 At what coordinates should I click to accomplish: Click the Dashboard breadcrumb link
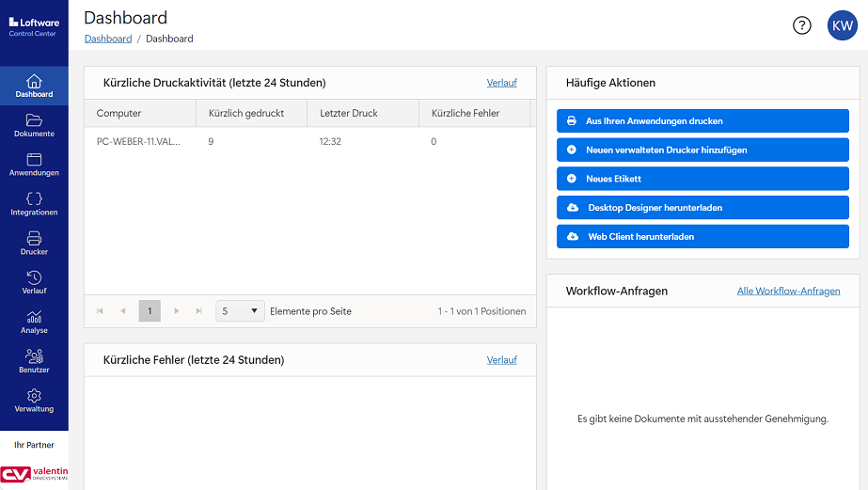click(108, 40)
